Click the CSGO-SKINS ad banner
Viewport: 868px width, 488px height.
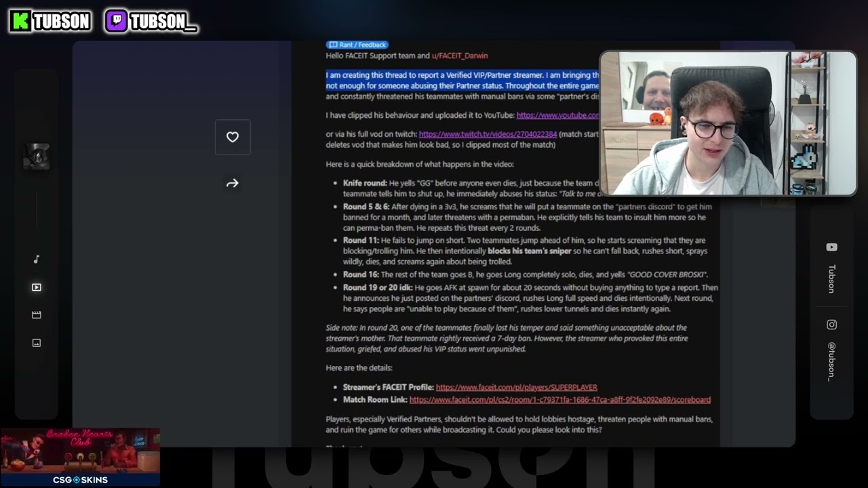[80, 457]
